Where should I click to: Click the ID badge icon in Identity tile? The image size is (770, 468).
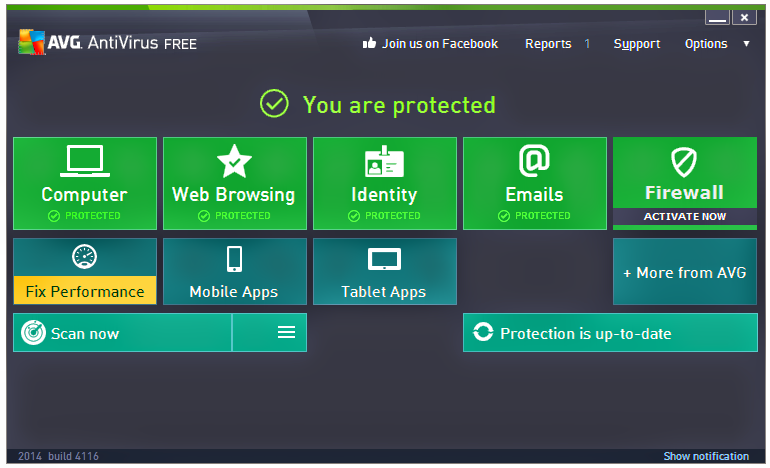(385, 161)
